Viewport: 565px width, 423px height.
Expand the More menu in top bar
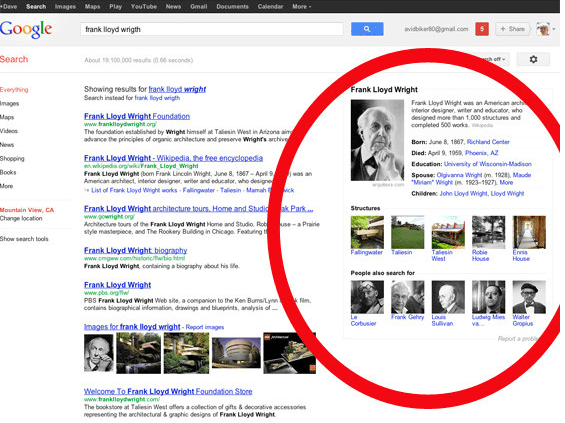point(302,6)
